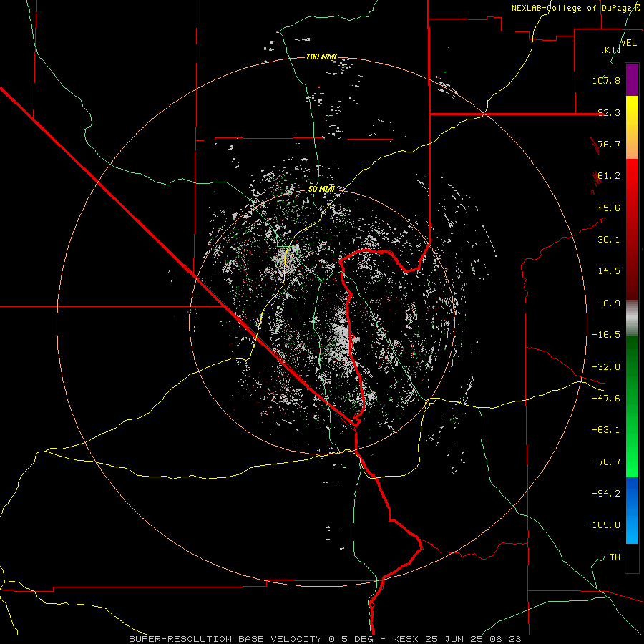Click the KESX station identifier in caption
Image resolution: width=644 pixels, height=644 pixels.
pos(406,639)
